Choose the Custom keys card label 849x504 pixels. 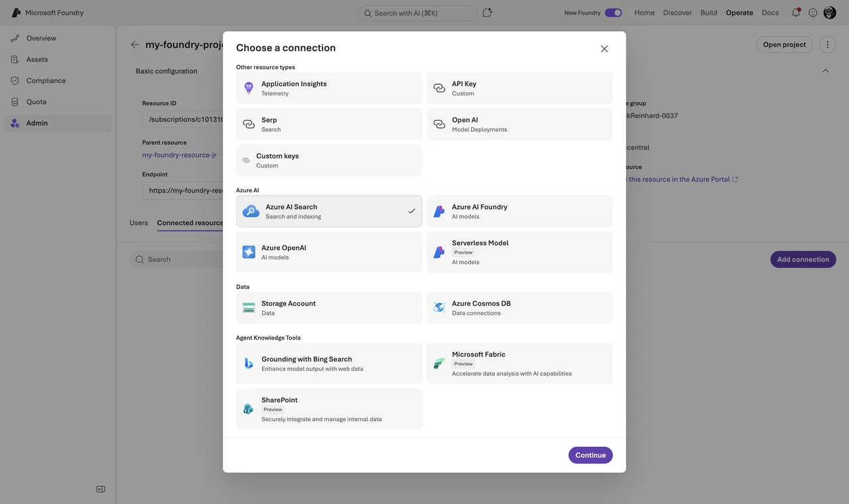[x=277, y=156]
